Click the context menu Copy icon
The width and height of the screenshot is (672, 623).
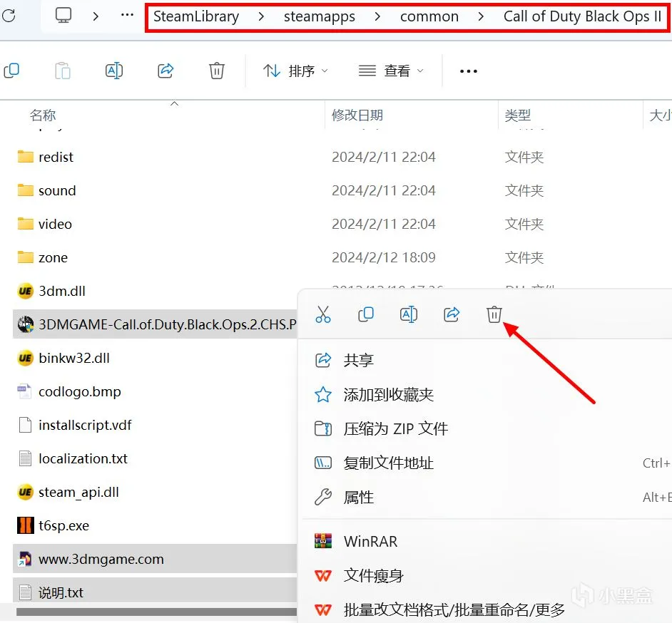point(365,314)
